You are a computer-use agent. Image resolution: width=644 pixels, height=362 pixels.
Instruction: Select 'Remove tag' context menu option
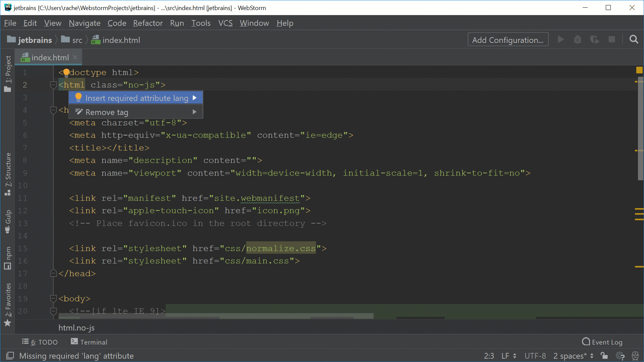(107, 112)
